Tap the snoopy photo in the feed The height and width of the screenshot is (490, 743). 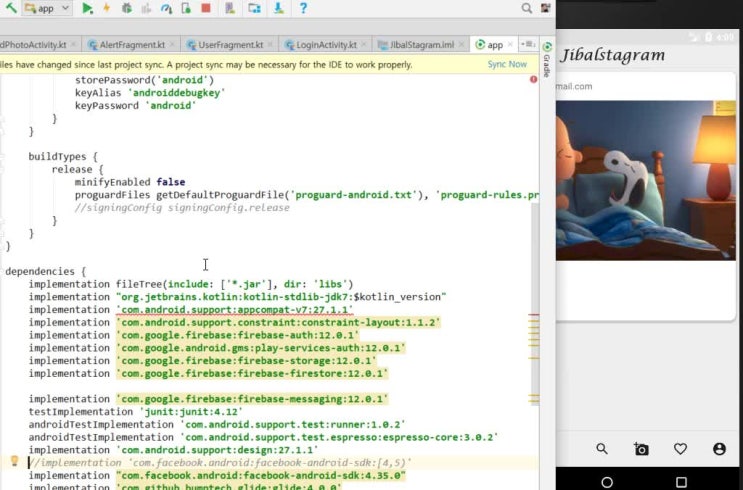pos(645,180)
